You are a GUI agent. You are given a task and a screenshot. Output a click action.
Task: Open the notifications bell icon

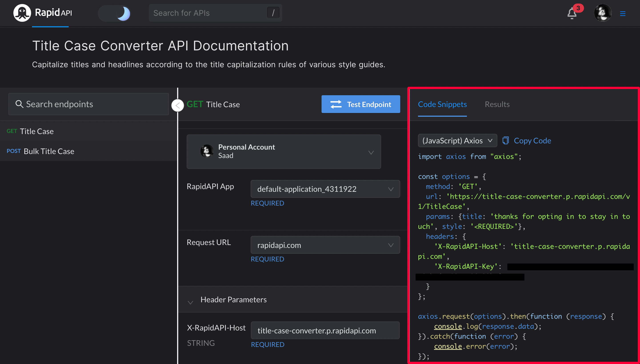pyautogui.click(x=572, y=14)
